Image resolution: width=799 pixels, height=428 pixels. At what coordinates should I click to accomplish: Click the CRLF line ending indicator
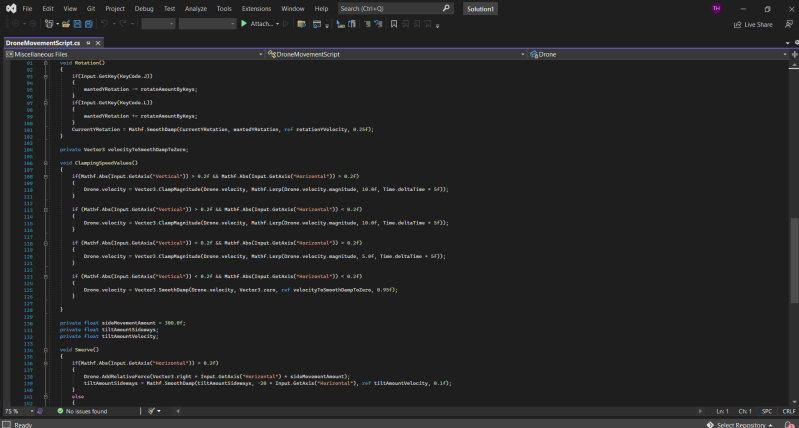(x=789, y=411)
